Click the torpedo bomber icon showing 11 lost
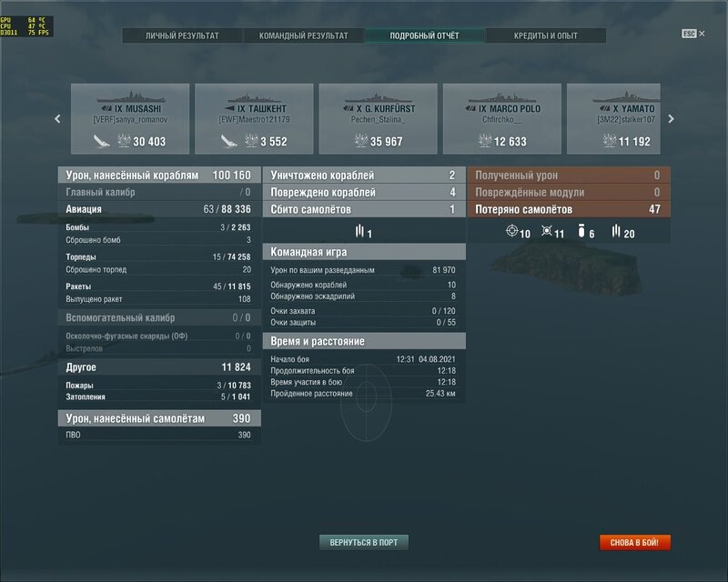The height and width of the screenshot is (582, 728). click(x=547, y=231)
